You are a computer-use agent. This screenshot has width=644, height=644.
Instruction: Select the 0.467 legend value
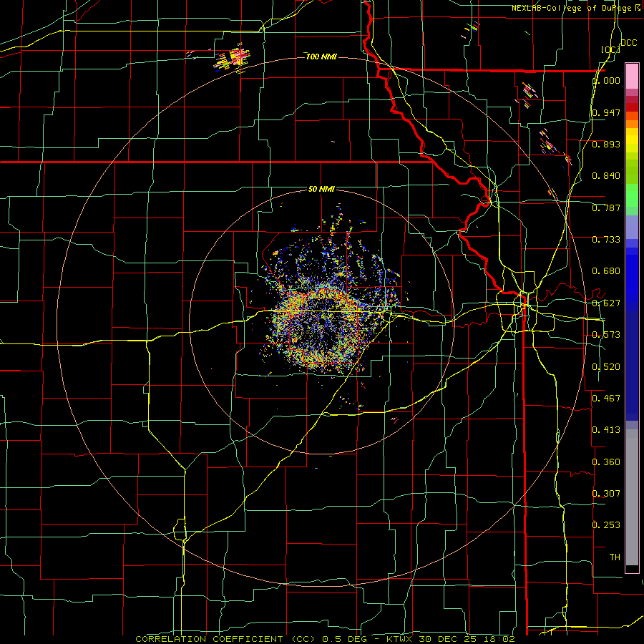coord(606,399)
